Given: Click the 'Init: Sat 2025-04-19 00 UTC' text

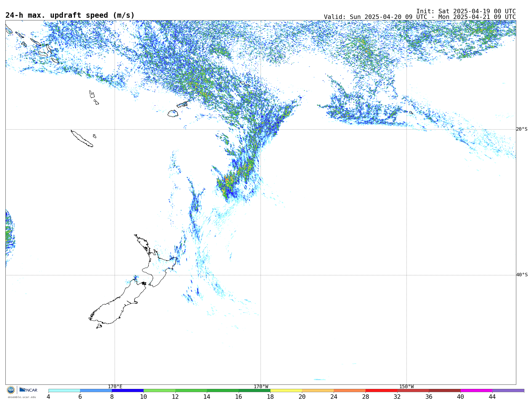Looking at the screenshot, I should click(x=466, y=11).
